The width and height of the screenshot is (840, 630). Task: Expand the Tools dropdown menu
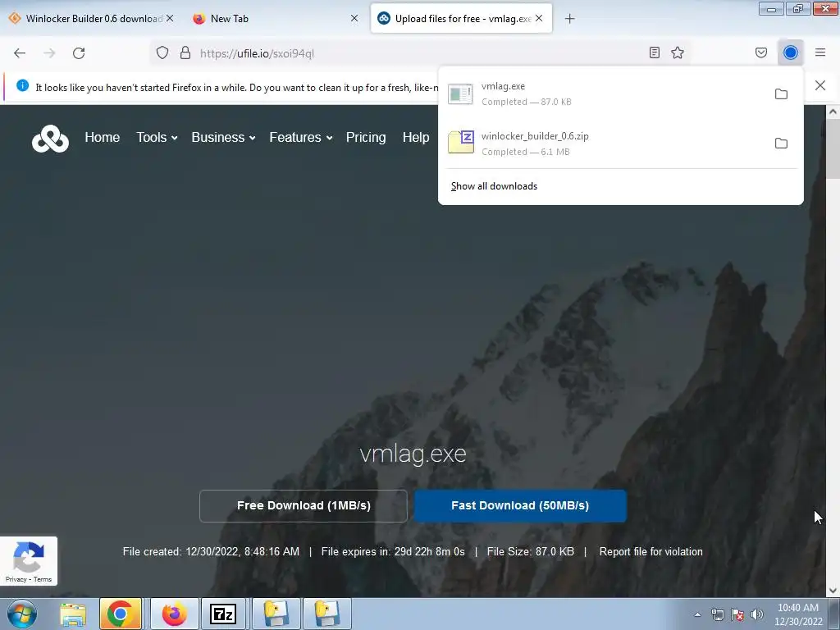[157, 137]
